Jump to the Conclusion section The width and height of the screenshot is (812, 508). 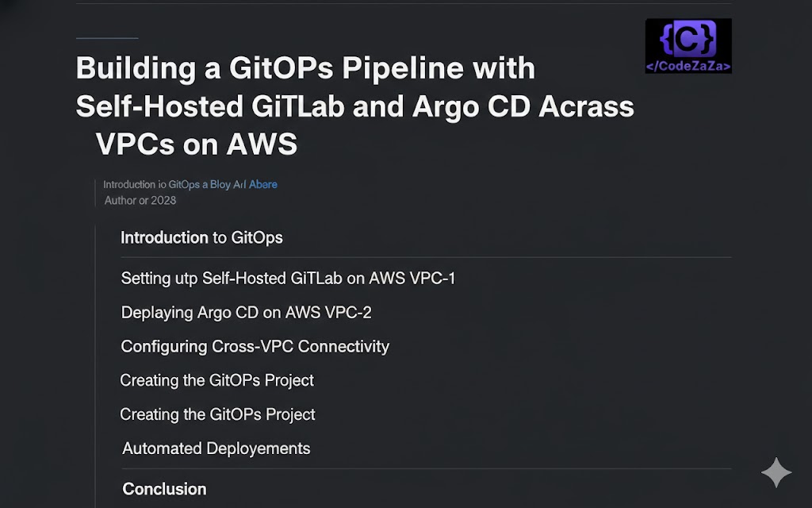coord(164,489)
